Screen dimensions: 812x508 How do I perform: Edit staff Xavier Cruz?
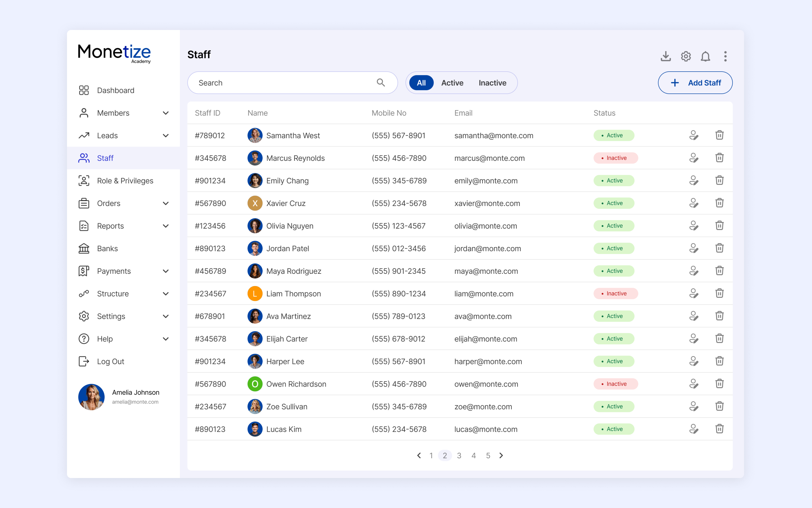(x=693, y=203)
